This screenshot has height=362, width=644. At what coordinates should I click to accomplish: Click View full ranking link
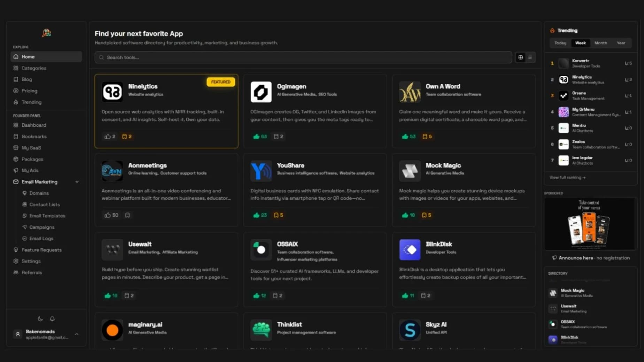[x=567, y=178]
